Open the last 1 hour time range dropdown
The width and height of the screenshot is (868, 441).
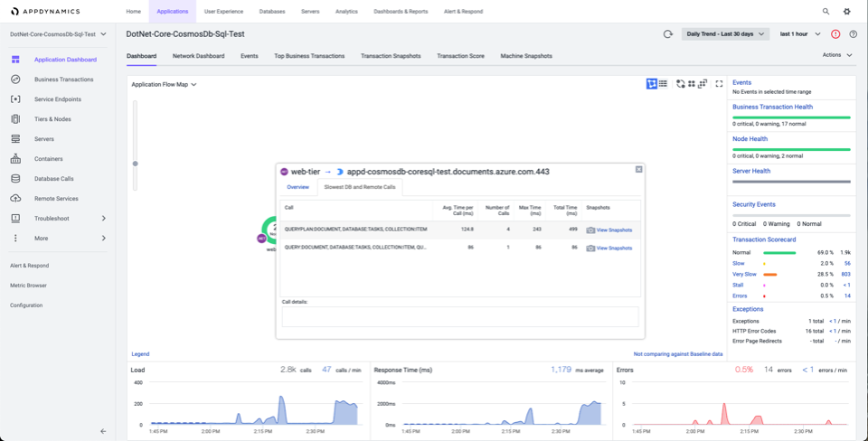coord(800,34)
